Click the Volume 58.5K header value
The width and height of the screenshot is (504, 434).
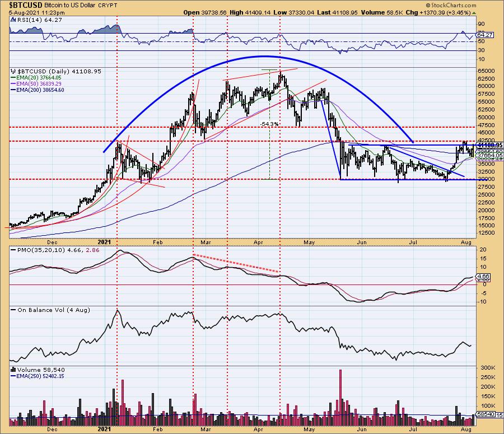point(382,12)
